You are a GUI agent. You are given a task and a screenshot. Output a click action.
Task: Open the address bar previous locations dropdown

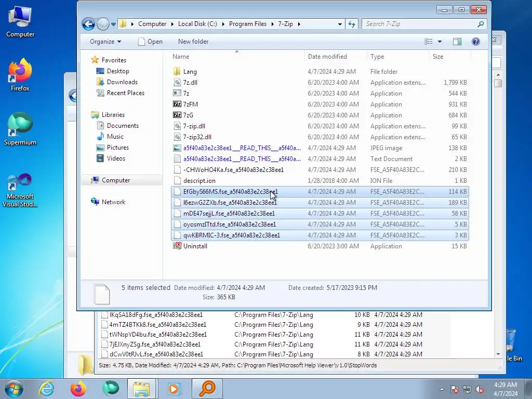340,24
